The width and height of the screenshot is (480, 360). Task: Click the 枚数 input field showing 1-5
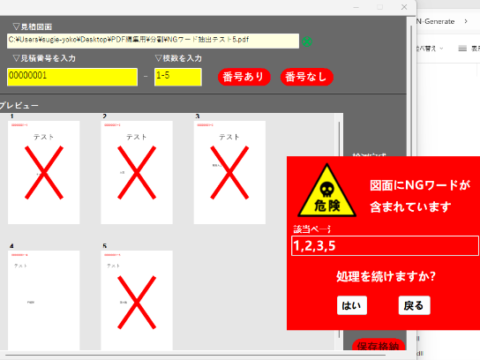178,77
